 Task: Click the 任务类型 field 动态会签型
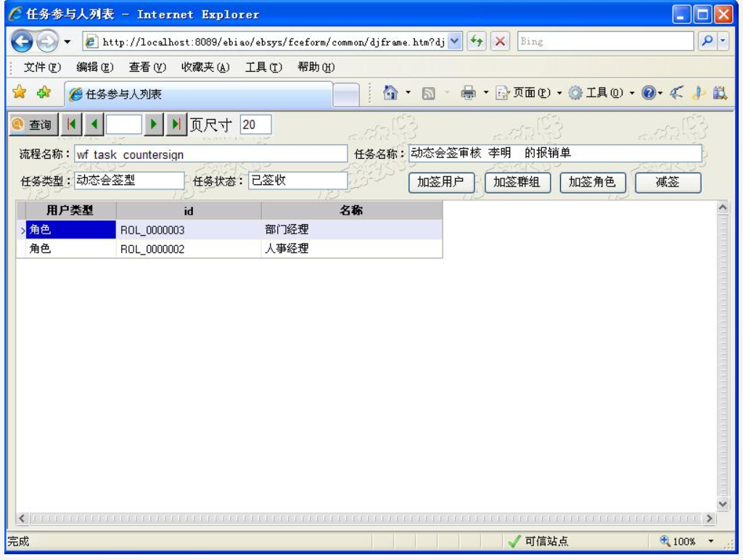pos(129,181)
